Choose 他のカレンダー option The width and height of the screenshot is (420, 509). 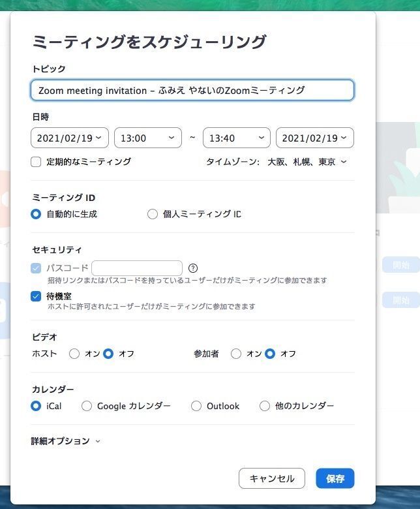click(265, 406)
